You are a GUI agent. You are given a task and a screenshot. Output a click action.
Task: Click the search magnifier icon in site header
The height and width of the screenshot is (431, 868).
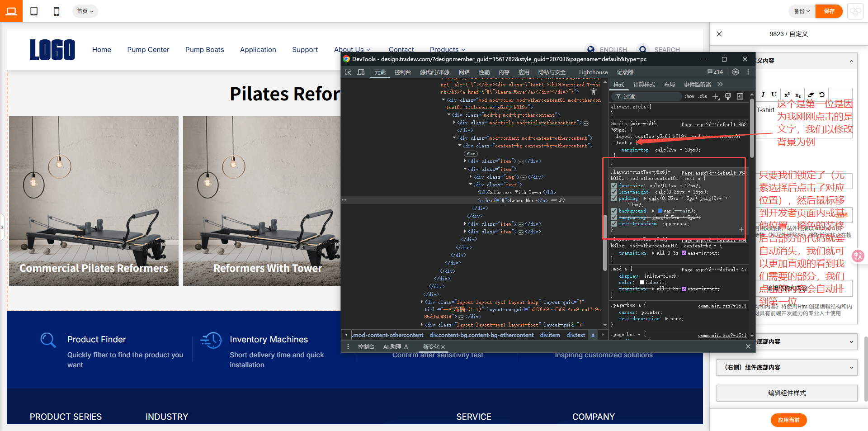(642, 49)
